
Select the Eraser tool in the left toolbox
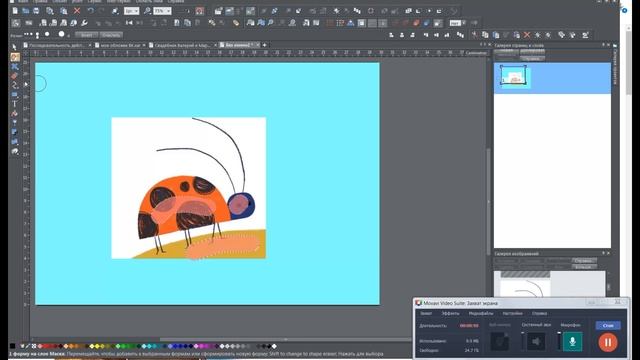tap(15, 76)
